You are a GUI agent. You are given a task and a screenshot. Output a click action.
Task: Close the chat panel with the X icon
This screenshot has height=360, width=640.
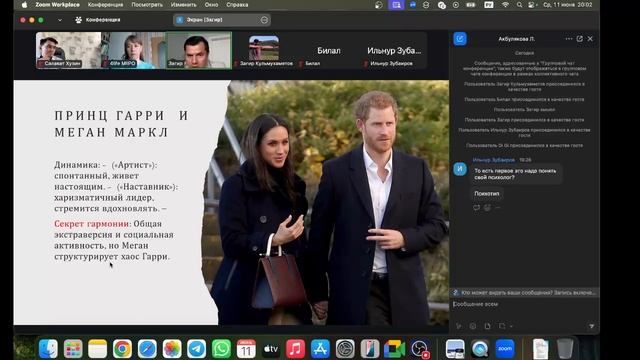[590, 39]
